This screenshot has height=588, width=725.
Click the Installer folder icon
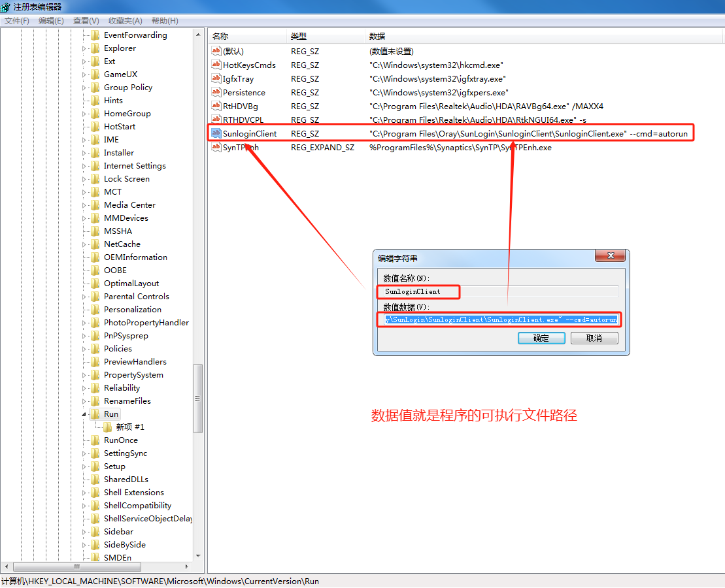pos(95,152)
